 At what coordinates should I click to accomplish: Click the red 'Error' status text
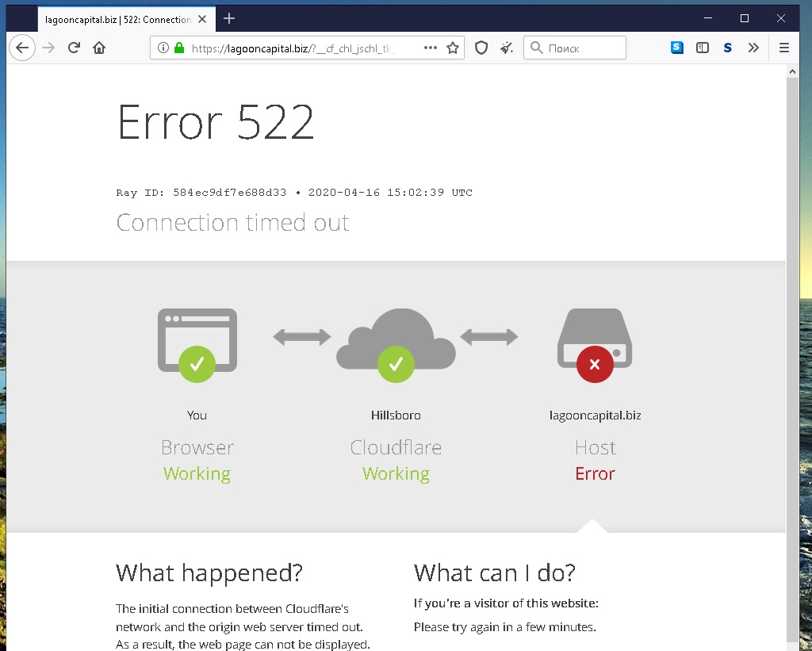coord(595,473)
